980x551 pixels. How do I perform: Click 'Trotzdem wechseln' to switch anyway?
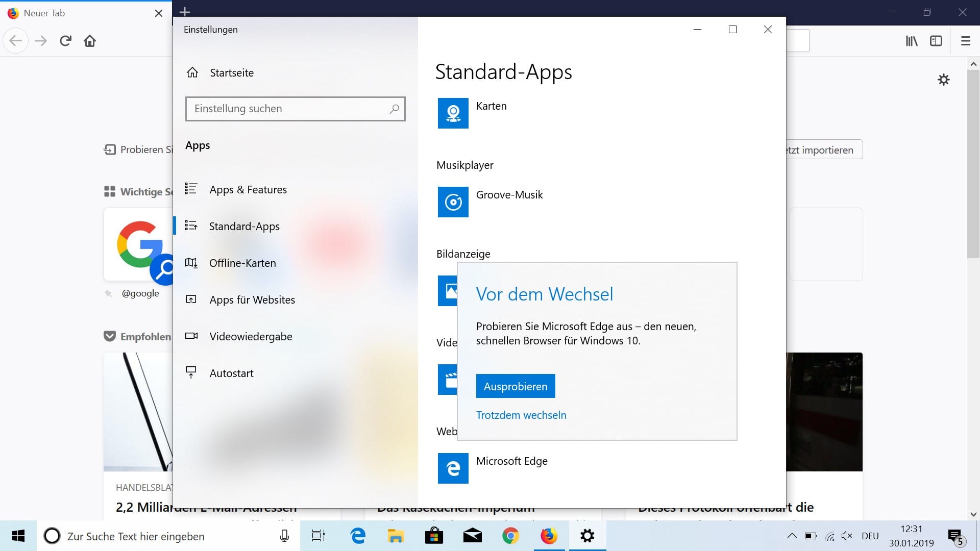521,414
